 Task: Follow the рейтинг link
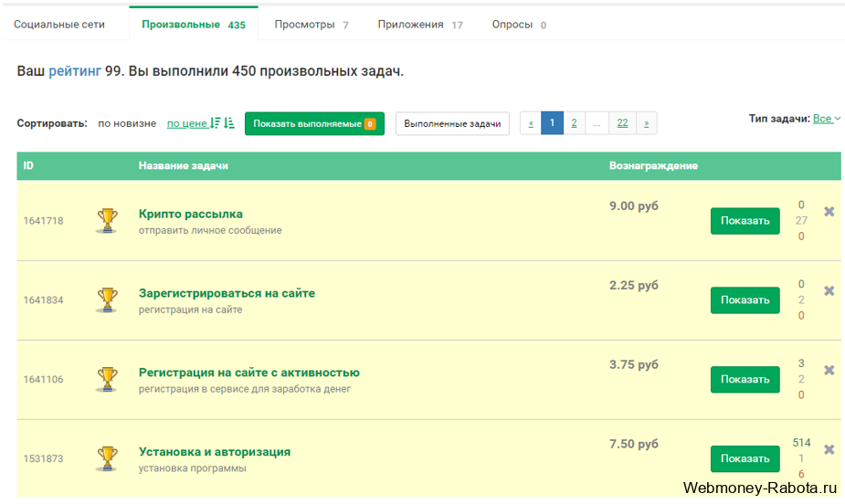[75, 71]
